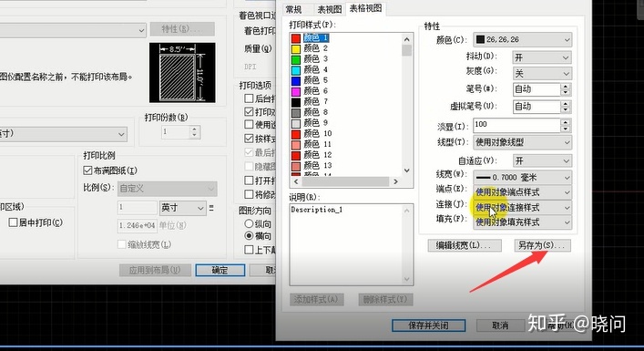Image resolution: width=644 pixels, height=351 pixels.
Task: Click the 淡显(I) value field
Action: tap(516, 125)
